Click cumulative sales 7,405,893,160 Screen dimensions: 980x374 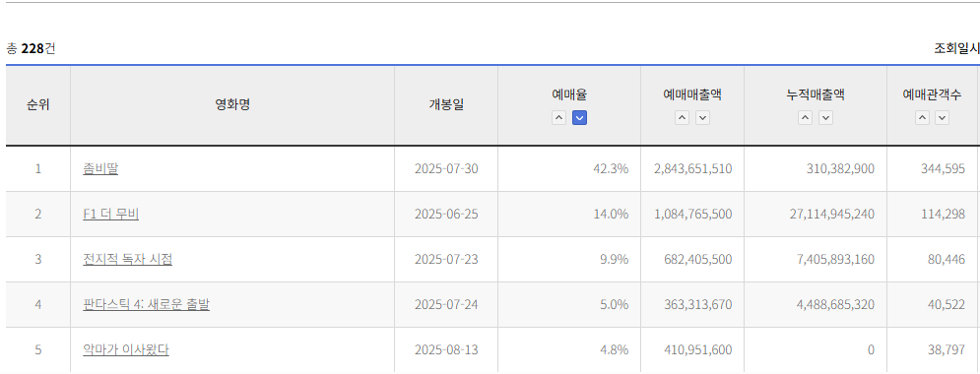835,259
